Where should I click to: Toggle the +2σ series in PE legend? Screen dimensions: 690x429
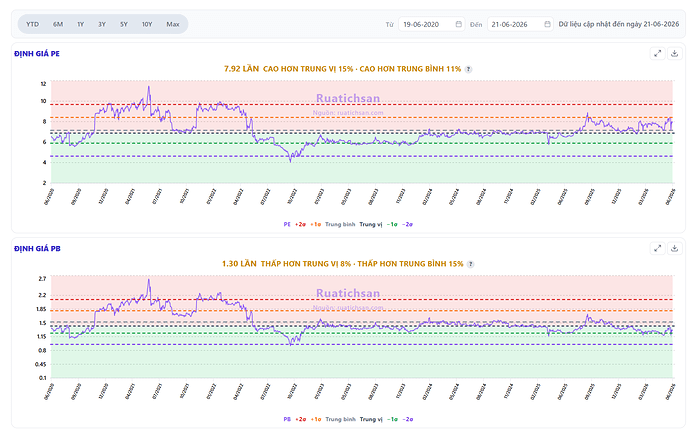tap(301, 224)
